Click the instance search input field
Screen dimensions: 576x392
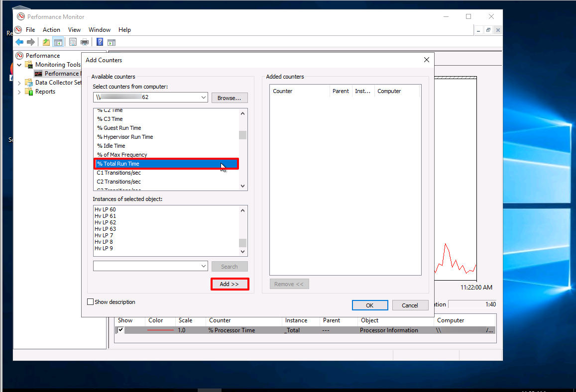[146, 266]
